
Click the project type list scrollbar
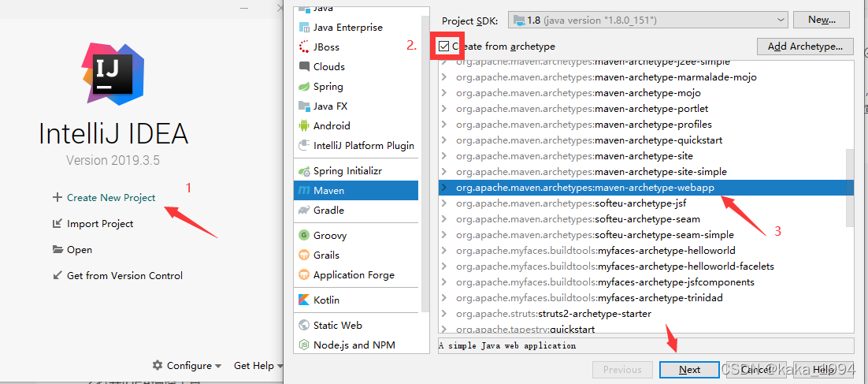pyautogui.click(x=425, y=163)
